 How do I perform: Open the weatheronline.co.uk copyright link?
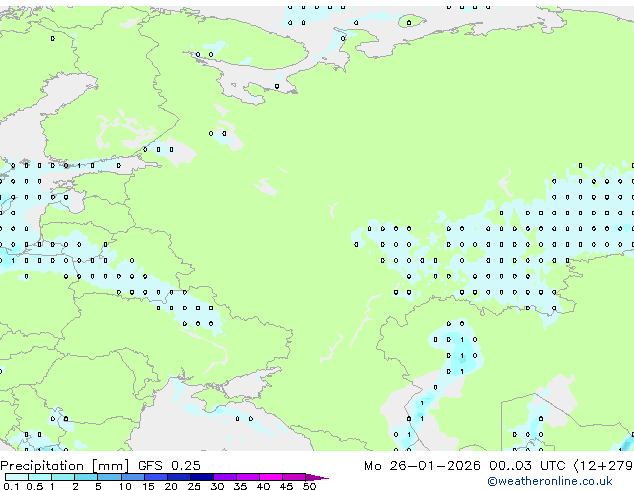click(x=550, y=481)
